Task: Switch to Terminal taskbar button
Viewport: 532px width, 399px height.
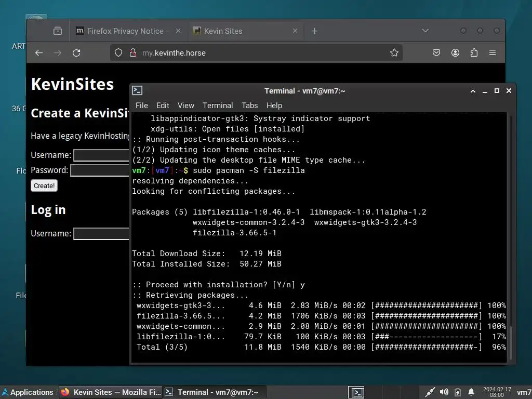Action: (214, 392)
